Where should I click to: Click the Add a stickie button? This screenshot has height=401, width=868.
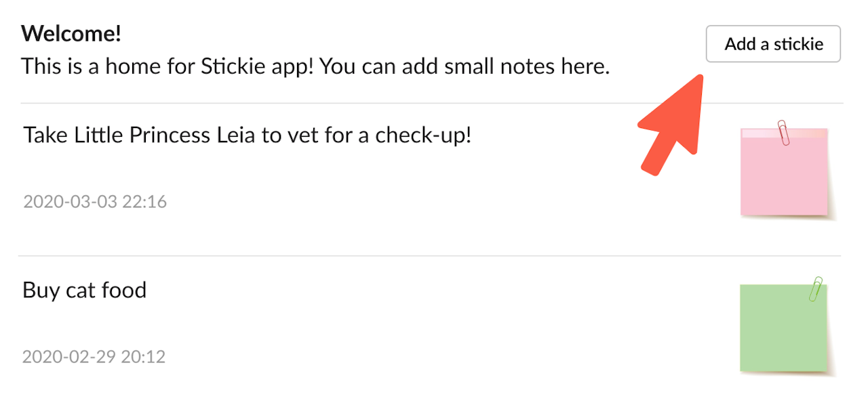[x=773, y=44]
